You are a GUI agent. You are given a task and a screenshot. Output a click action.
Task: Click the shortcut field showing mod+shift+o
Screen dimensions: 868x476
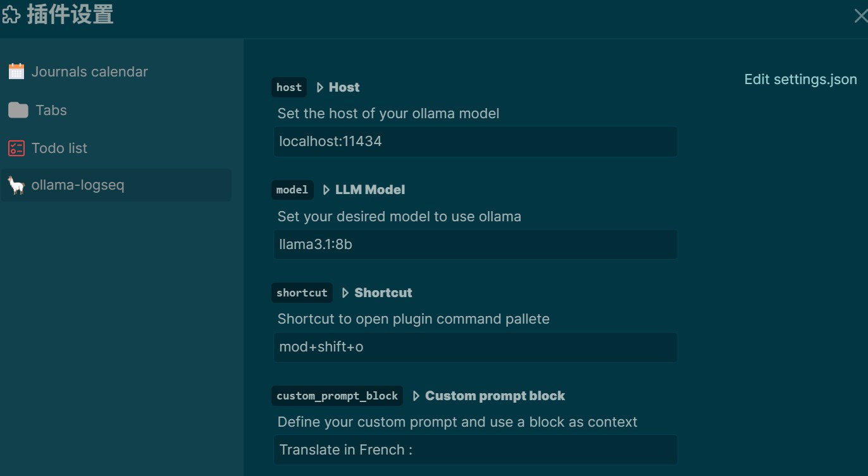click(475, 347)
